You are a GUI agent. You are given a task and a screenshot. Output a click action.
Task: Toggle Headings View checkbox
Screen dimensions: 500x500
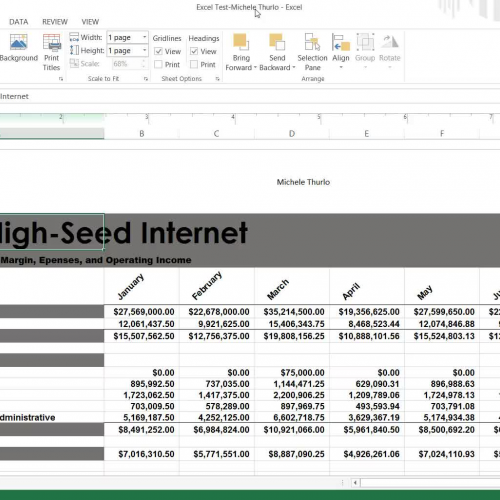194,51
